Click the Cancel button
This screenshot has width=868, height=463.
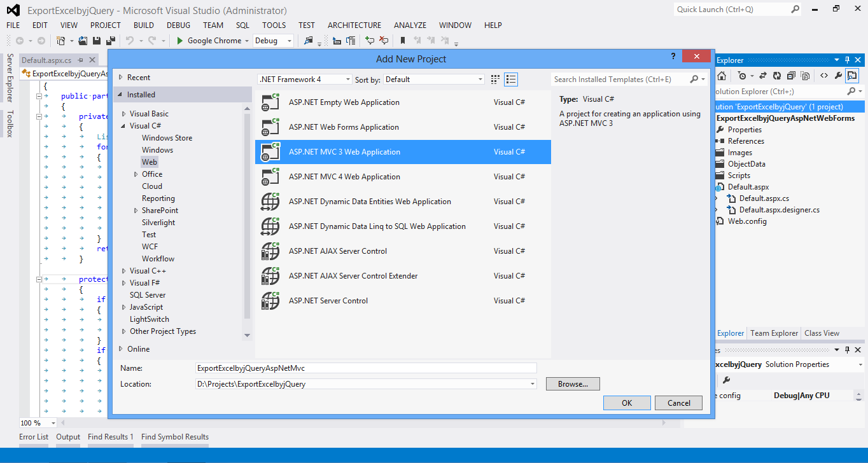click(x=679, y=403)
